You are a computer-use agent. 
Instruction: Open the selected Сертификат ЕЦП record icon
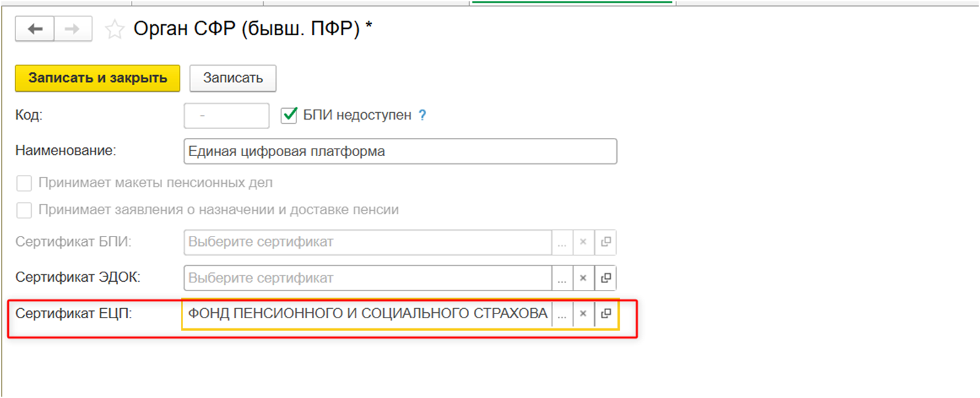click(x=605, y=314)
